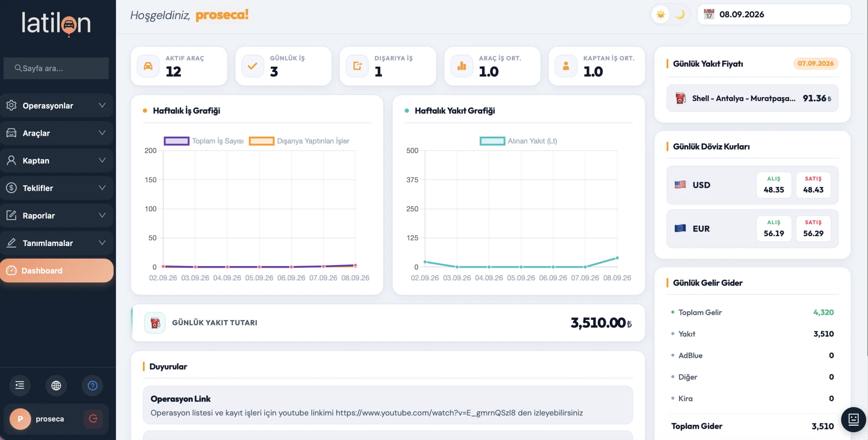This screenshot has width=868, height=440.
Task: Switch to light mode sun icon
Action: pyautogui.click(x=661, y=14)
